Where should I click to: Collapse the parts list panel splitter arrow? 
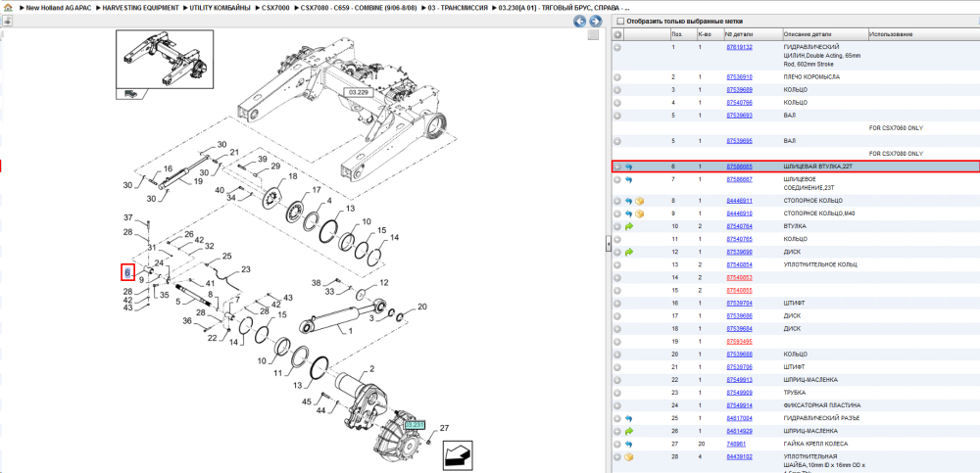point(608,245)
